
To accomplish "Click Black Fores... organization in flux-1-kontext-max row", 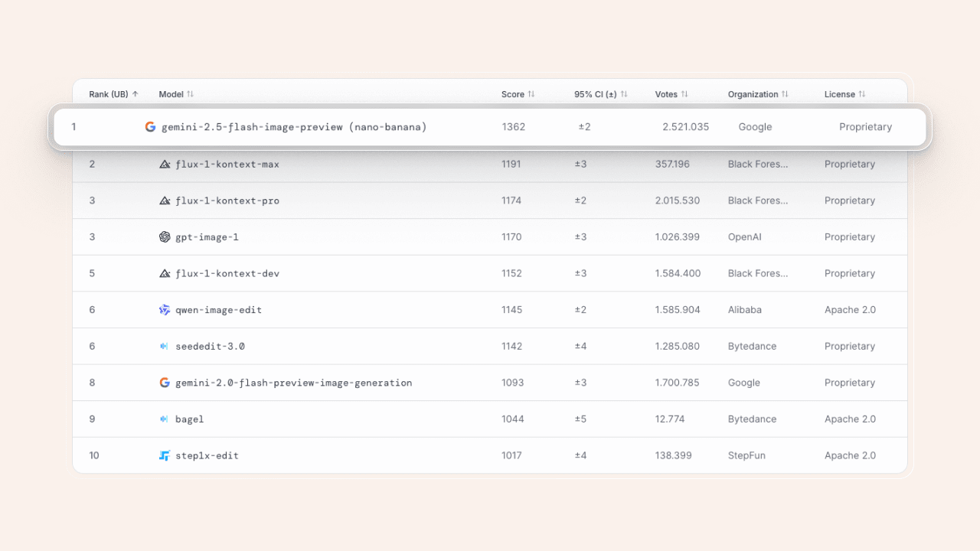I will coord(758,164).
